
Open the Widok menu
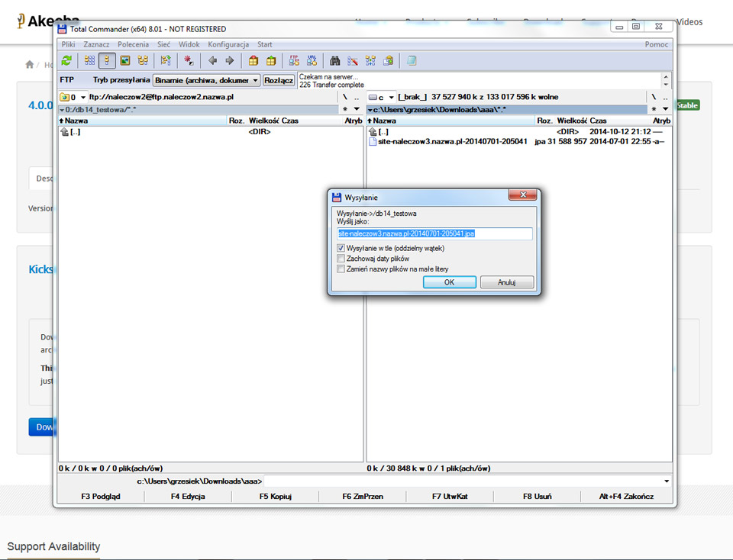(189, 44)
